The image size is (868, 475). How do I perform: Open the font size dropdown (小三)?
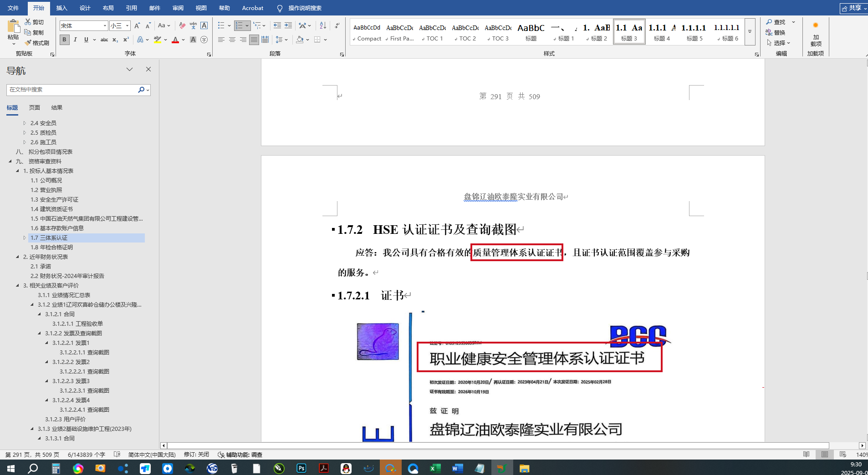point(128,26)
